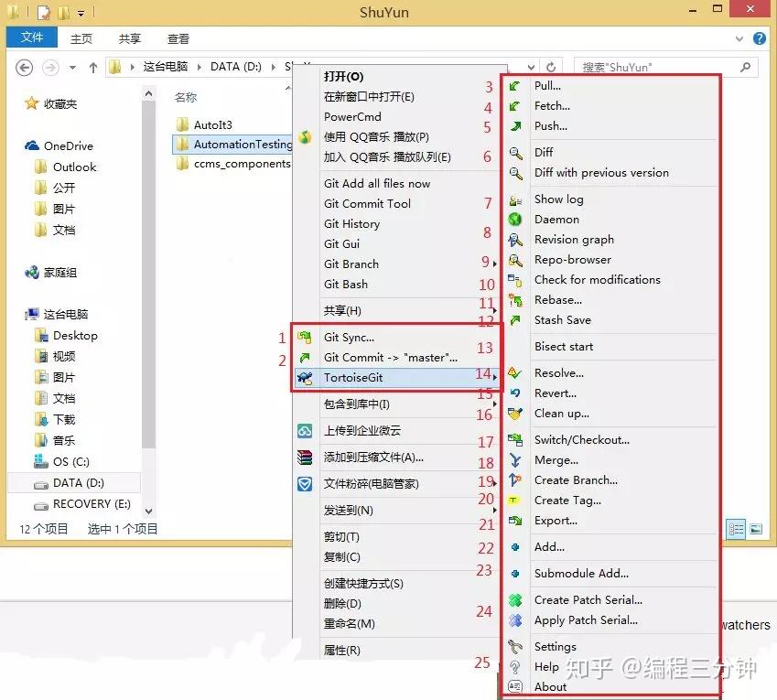Click the About icon in submenu

point(515,686)
